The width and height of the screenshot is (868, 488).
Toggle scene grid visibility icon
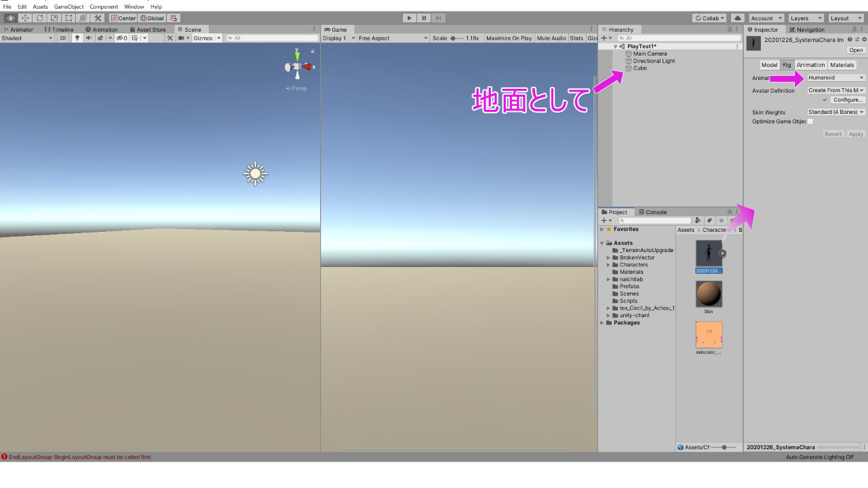[x=135, y=38]
